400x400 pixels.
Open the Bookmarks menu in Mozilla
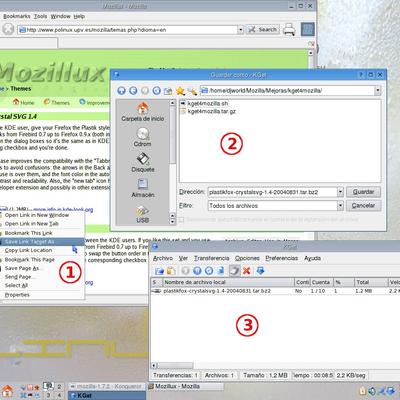[17, 16]
